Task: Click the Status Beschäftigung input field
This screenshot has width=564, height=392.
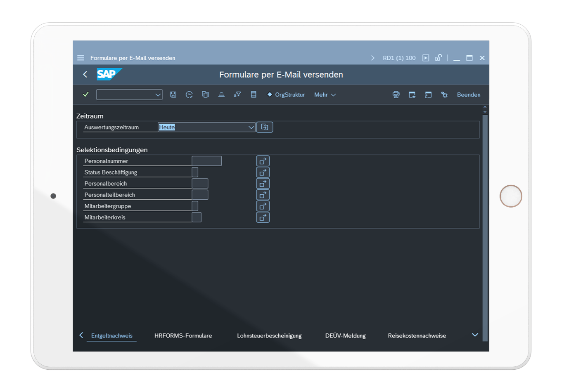Action: coord(195,172)
